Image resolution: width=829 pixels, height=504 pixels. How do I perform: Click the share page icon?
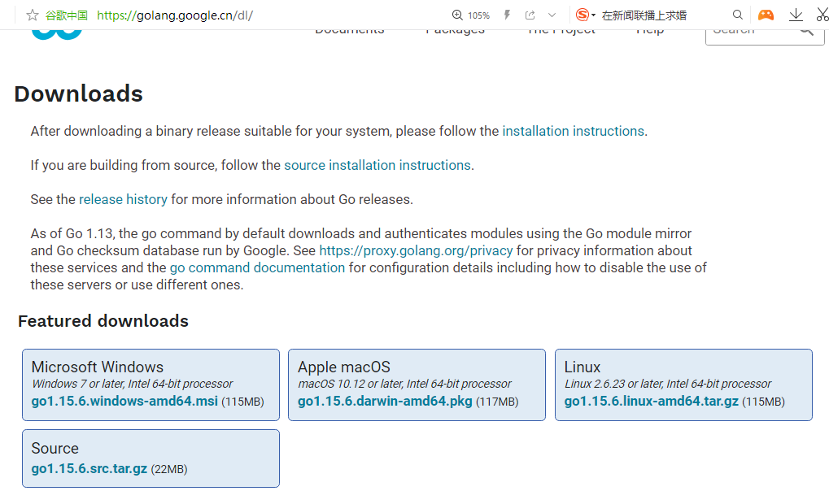[530, 15]
